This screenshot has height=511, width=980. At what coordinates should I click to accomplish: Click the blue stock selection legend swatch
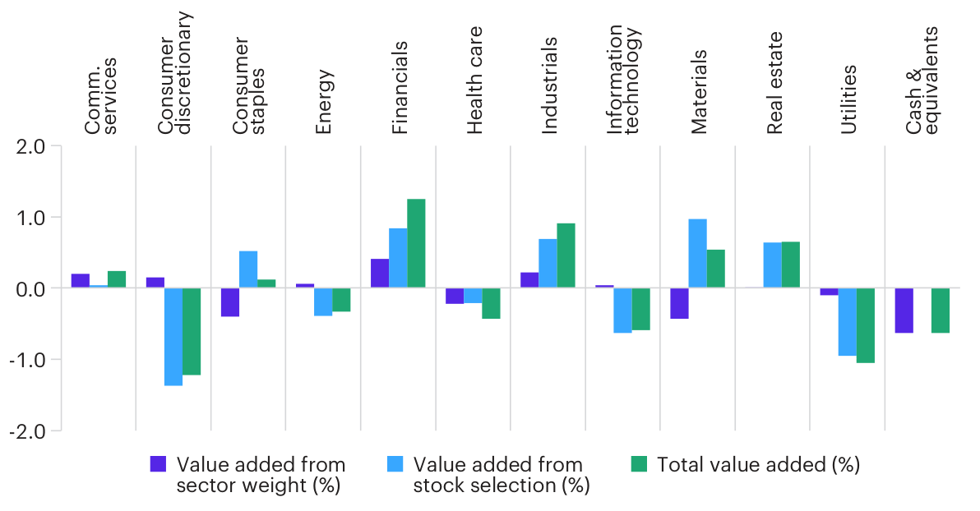pos(395,464)
